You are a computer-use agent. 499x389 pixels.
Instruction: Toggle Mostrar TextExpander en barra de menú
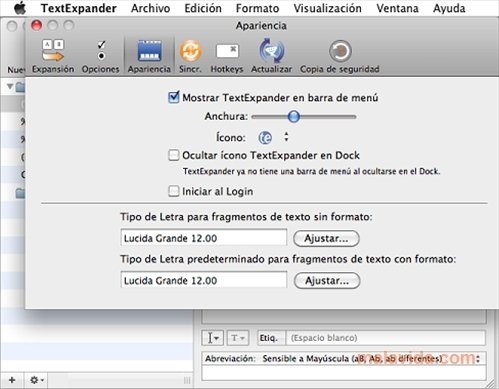174,98
